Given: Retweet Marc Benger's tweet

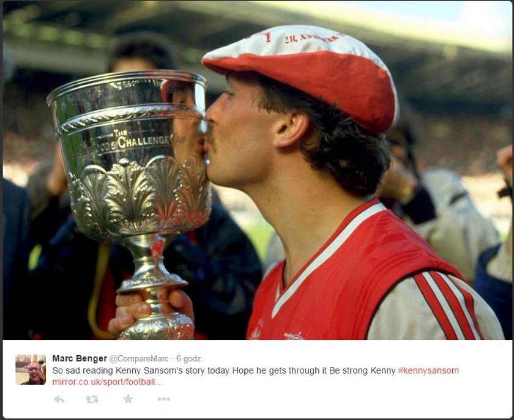Looking at the screenshot, I should coord(92,399).
